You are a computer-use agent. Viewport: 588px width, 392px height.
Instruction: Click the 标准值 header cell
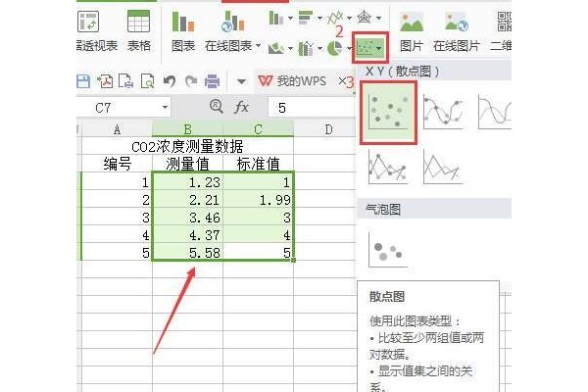point(258,164)
